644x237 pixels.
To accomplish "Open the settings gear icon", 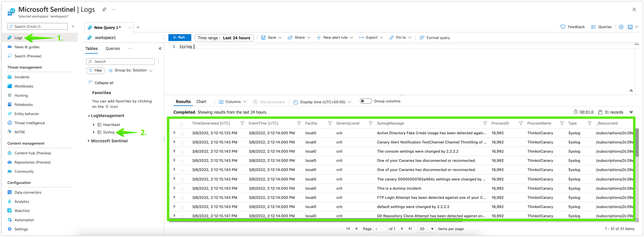I will pos(621,27).
